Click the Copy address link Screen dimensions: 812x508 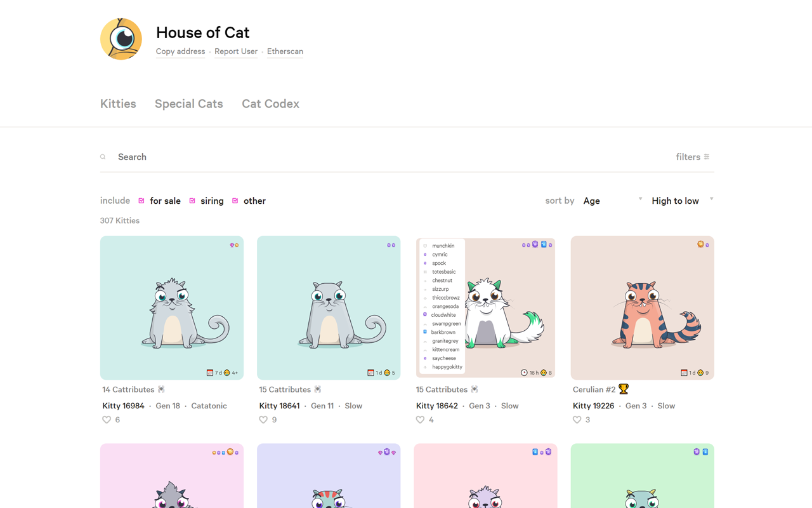[x=180, y=51]
